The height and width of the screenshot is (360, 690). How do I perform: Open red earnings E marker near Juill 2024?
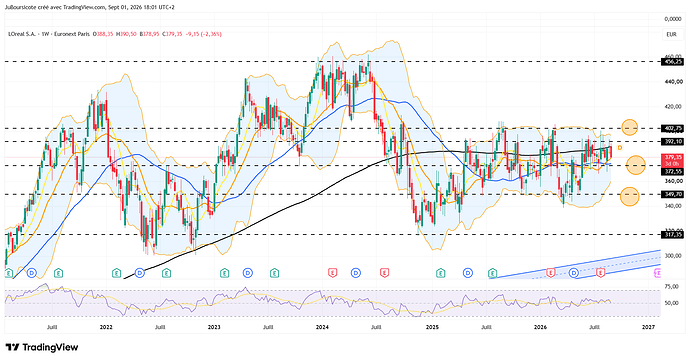pos(385,273)
